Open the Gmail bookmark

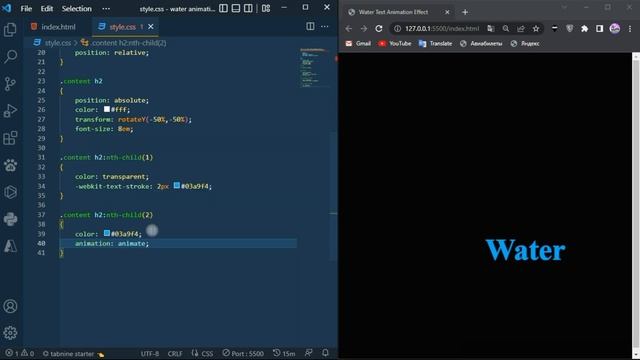click(x=358, y=43)
